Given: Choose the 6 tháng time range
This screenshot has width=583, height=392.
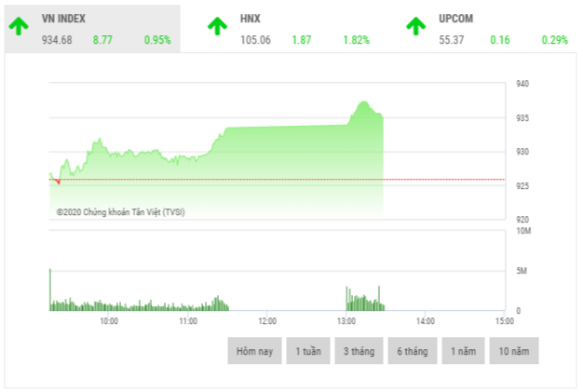Looking at the screenshot, I should coord(412,351).
